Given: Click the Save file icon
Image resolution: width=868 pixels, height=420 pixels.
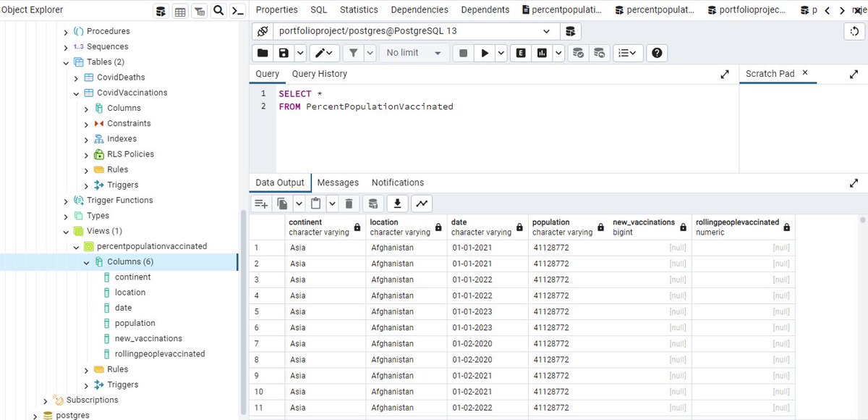Looking at the screenshot, I should point(284,53).
